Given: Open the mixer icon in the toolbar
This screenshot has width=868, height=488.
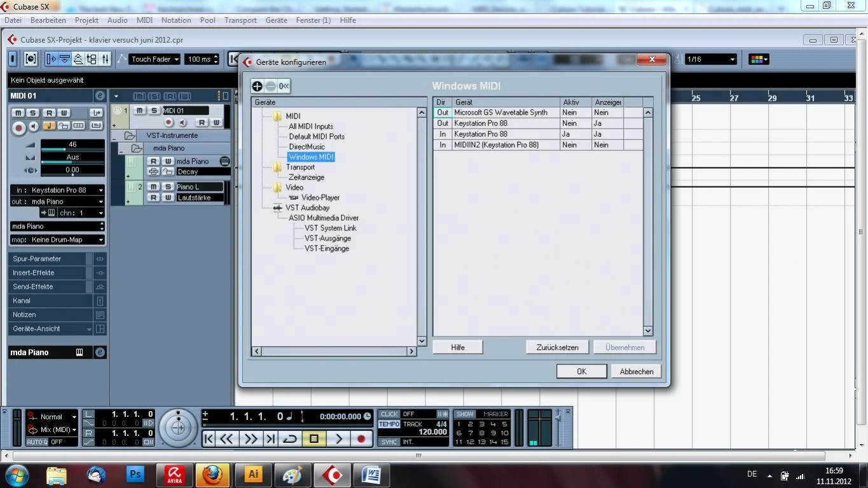Looking at the screenshot, I should 105,59.
